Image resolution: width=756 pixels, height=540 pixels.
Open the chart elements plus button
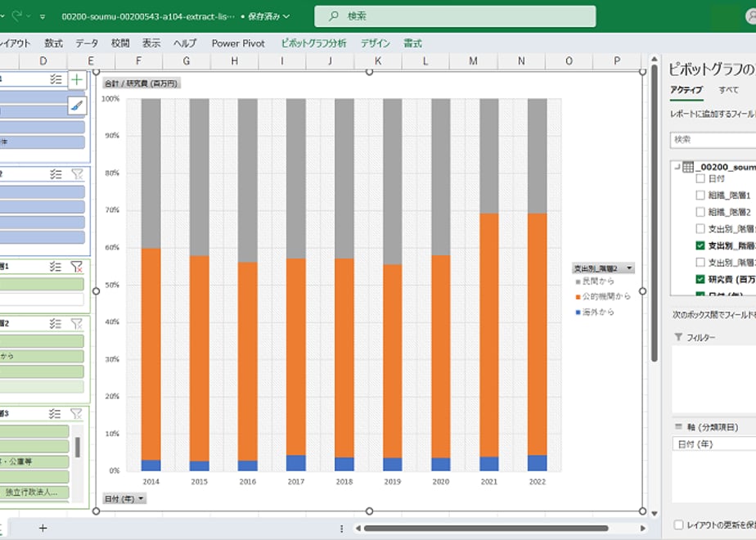click(x=77, y=80)
